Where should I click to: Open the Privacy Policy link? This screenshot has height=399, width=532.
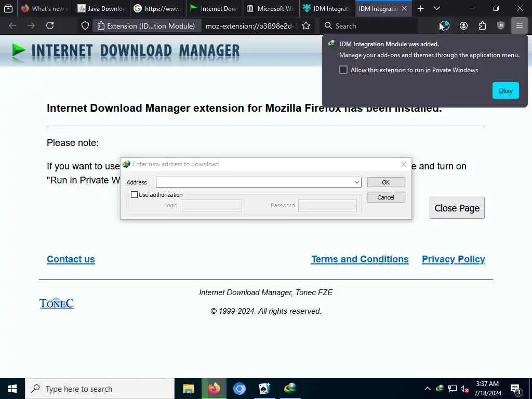pyautogui.click(x=453, y=259)
